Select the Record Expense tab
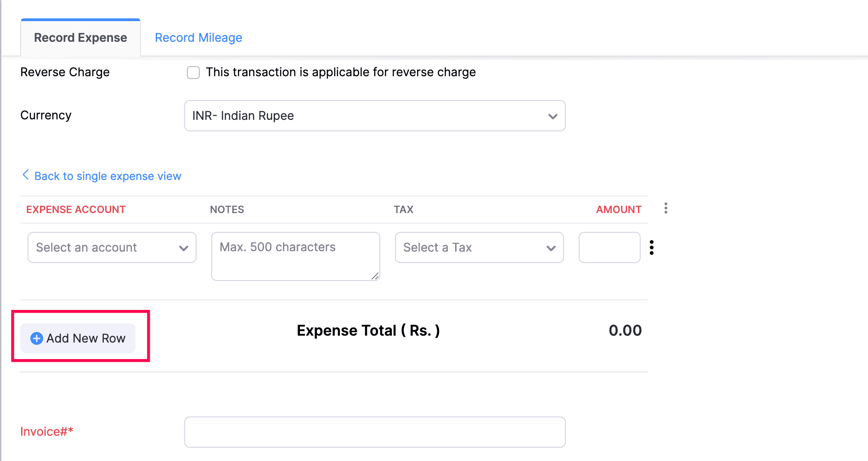The width and height of the screenshot is (868, 461). (x=80, y=38)
